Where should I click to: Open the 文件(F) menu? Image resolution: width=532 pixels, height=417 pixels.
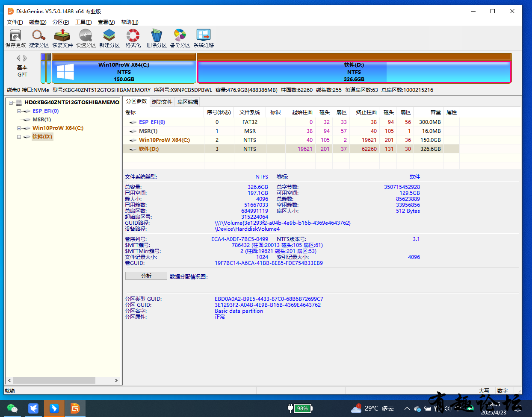[15, 22]
